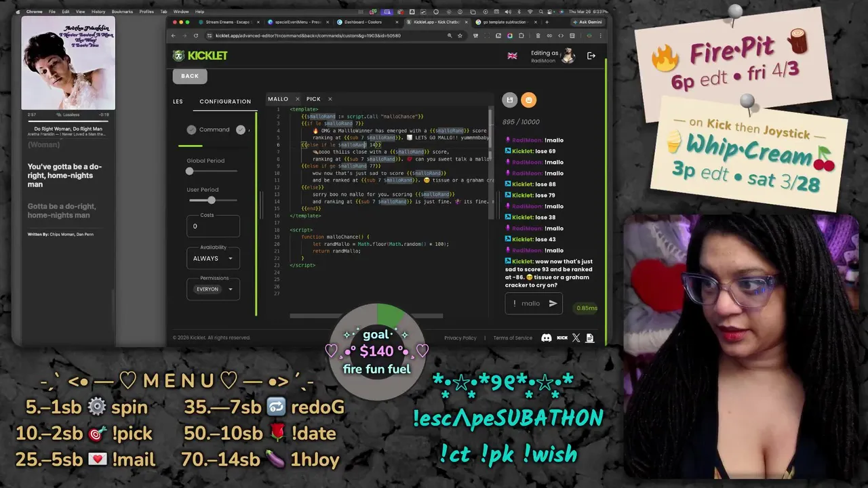The image size is (868, 488).
Task: Open the Chrome three-dot menu
Action: click(x=600, y=35)
